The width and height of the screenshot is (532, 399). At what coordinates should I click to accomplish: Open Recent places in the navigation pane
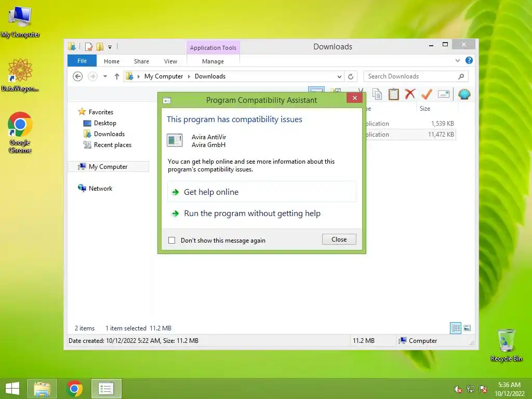[112, 145]
